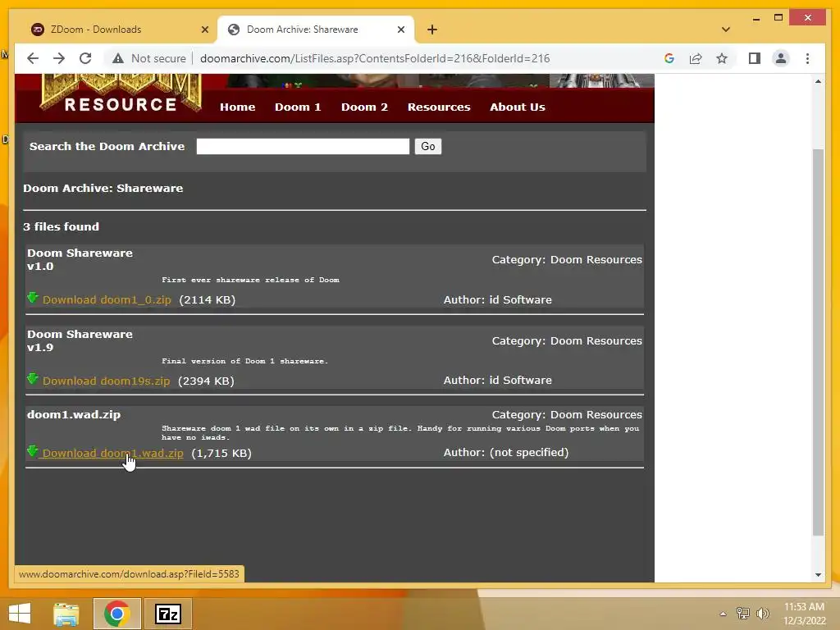Click the address bar URL
Viewport: 840px width, 630px height.
point(374,58)
